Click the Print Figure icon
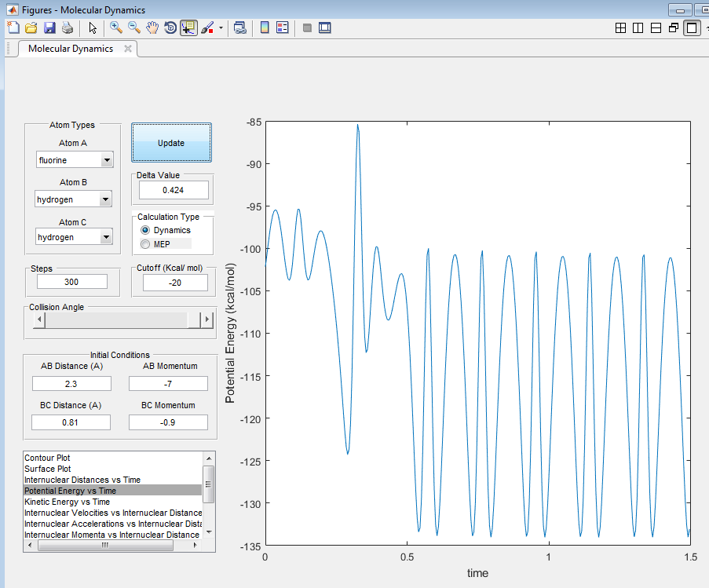The image size is (709, 588). tap(68, 28)
